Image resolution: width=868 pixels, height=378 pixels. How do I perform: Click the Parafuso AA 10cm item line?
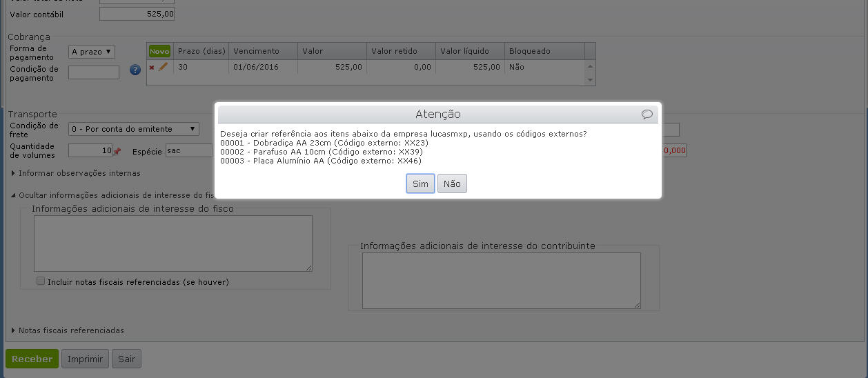[x=322, y=152]
